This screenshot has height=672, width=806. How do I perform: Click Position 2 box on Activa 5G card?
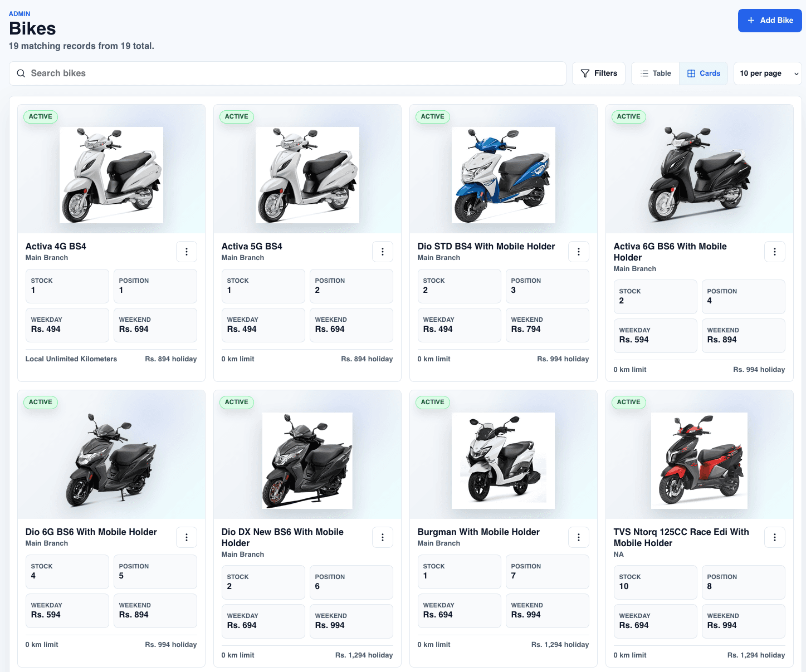(351, 286)
